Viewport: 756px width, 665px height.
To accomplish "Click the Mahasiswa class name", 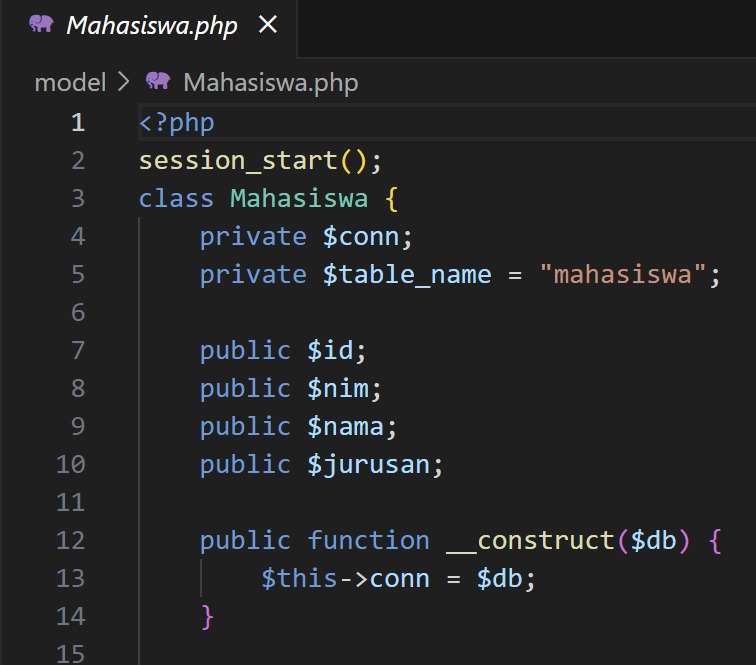I will point(299,199).
